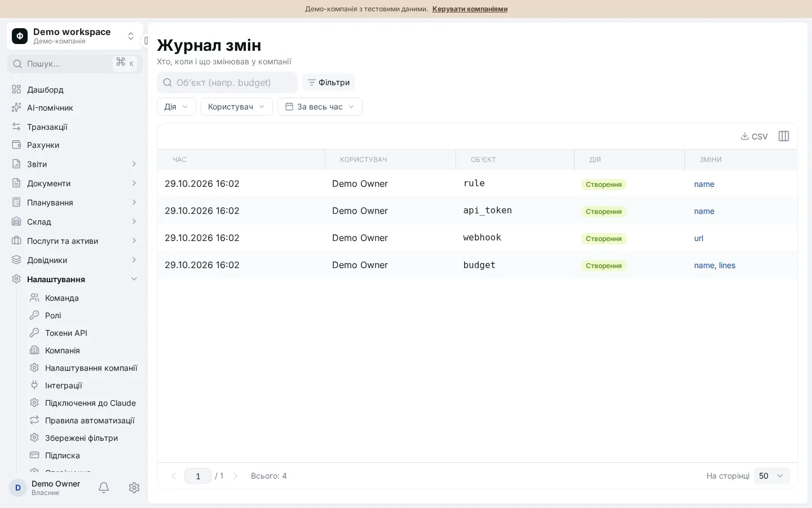Viewport: 812px width, 508px height.
Task: Open Правила автоматизації page
Action: pos(83,421)
